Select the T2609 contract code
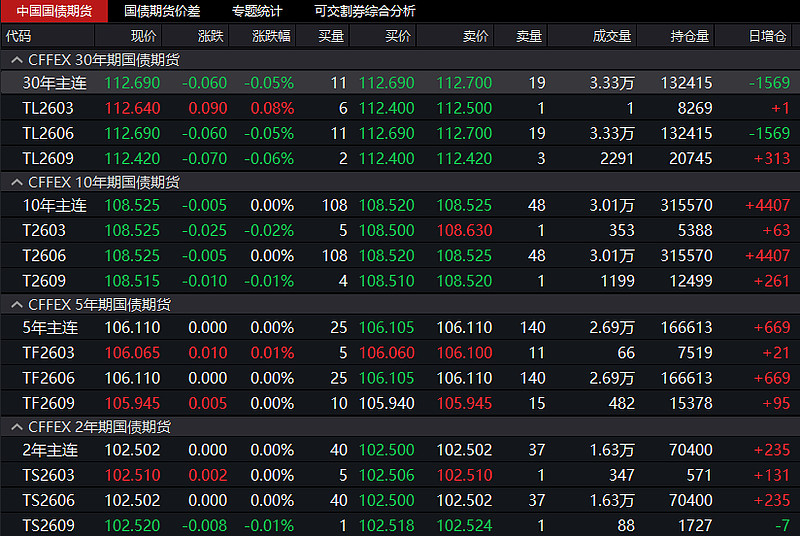 pyautogui.click(x=44, y=281)
